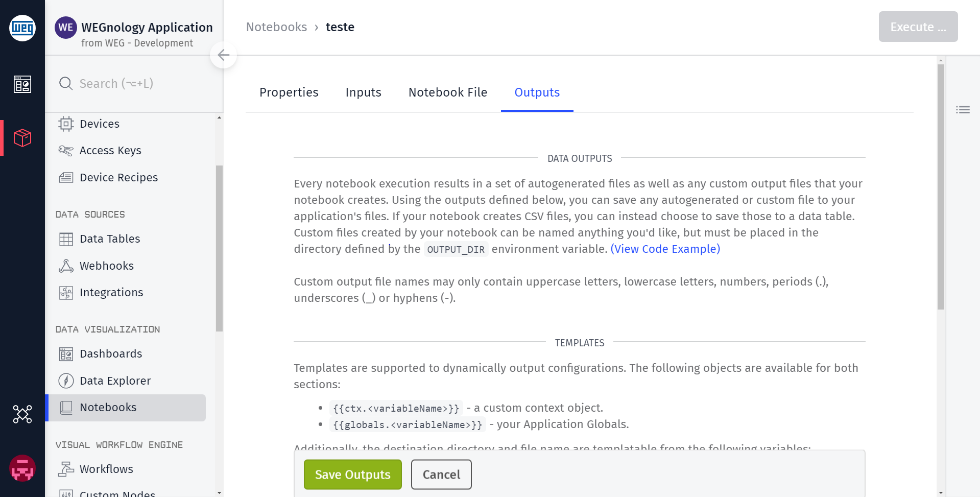Viewport: 980px width, 497px height.
Task: Click the WEGnology Application title
Action: [x=147, y=27]
